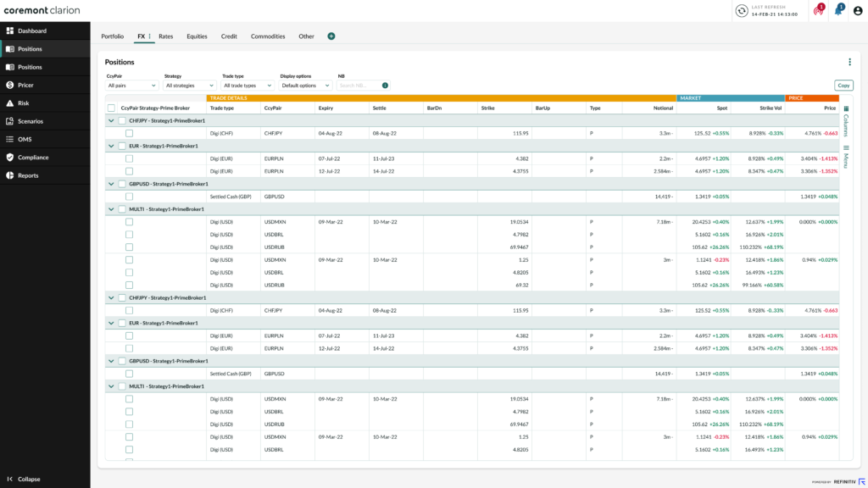The width and height of the screenshot is (868, 488).
Task: Switch to the Rates tab
Action: 165,36
